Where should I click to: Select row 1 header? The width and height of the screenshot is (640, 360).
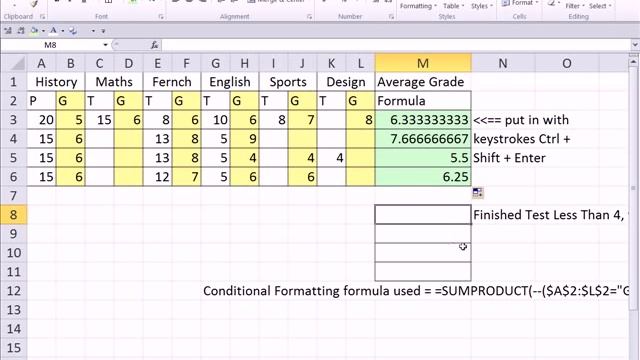(x=13, y=82)
